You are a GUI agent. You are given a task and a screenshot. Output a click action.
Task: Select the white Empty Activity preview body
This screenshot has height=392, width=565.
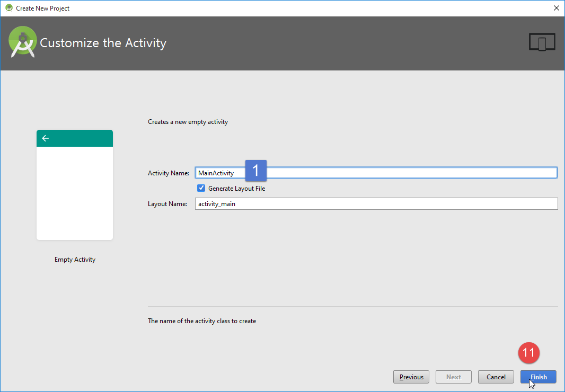[x=75, y=193]
